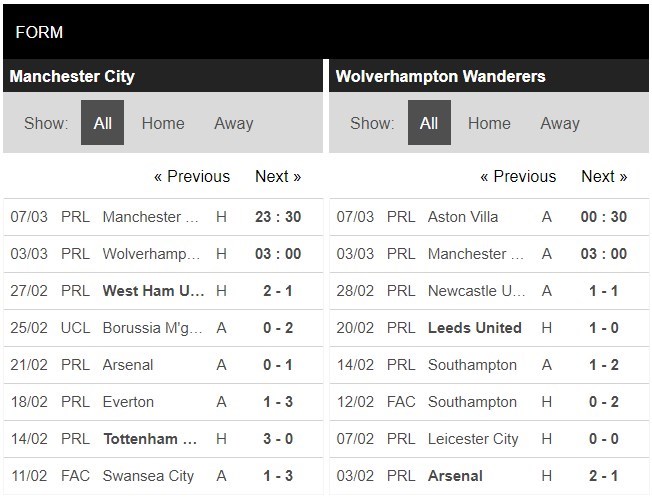Open the Newcastle 1 - 1 match row
Screen dimensions: 652x503
click(x=476, y=291)
